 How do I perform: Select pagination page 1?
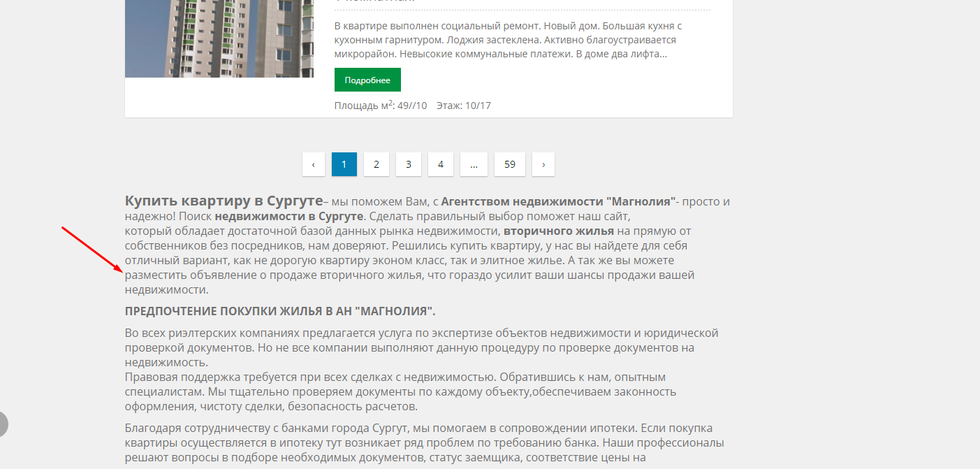tap(344, 164)
